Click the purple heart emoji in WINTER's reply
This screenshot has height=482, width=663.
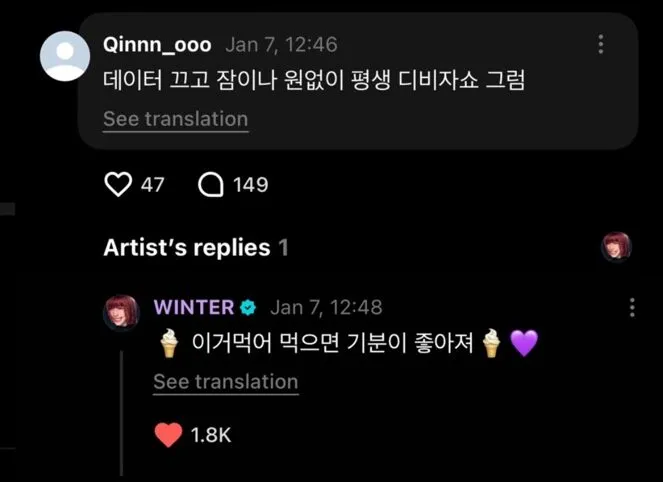tap(524, 344)
